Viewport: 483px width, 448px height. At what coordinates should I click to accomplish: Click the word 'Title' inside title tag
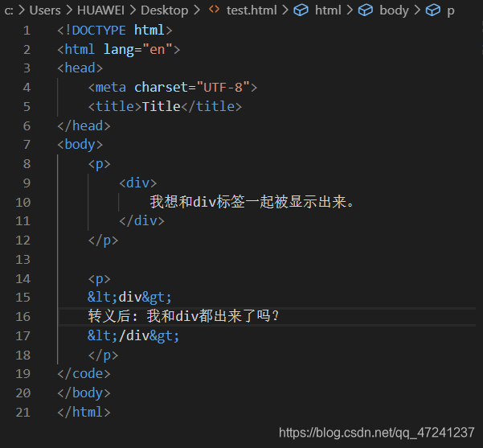161,107
